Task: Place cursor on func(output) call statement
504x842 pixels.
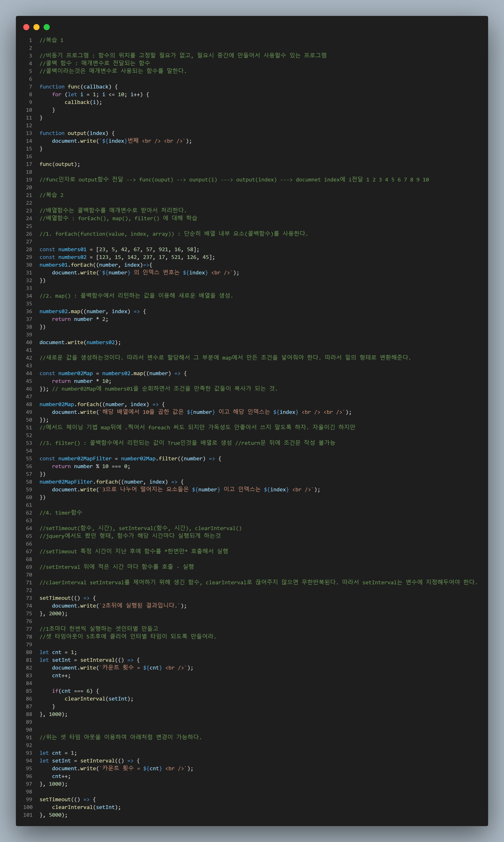Action: (x=59, y=164)
